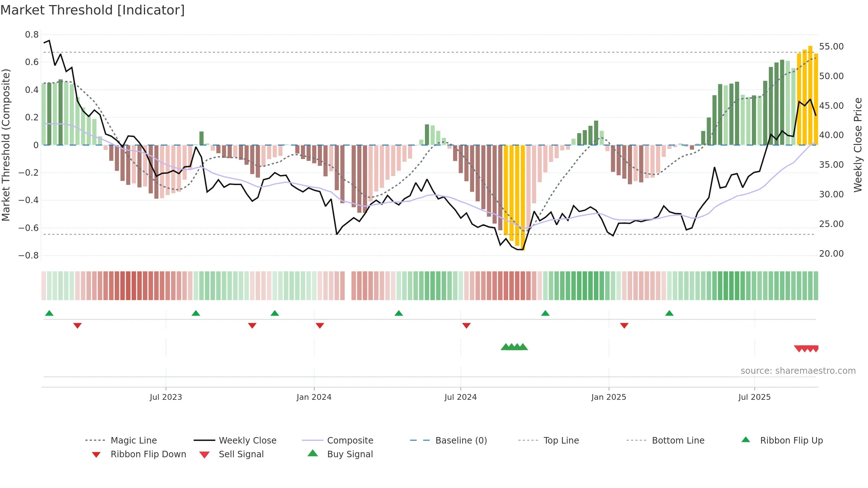Viewport: 868px width, 488px height.
Task: Toggle the Baseline (0) legend entry
Action: (x=448, y=440)
